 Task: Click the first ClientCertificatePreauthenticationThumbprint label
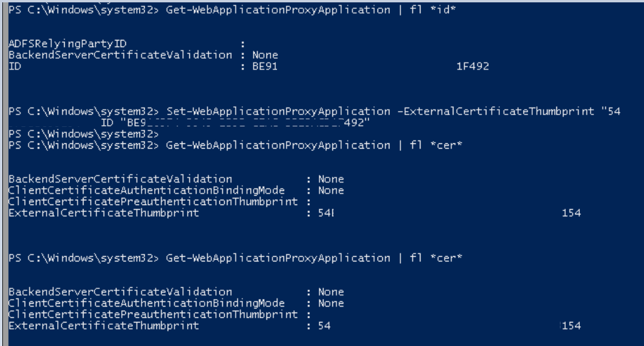[153, 201]
